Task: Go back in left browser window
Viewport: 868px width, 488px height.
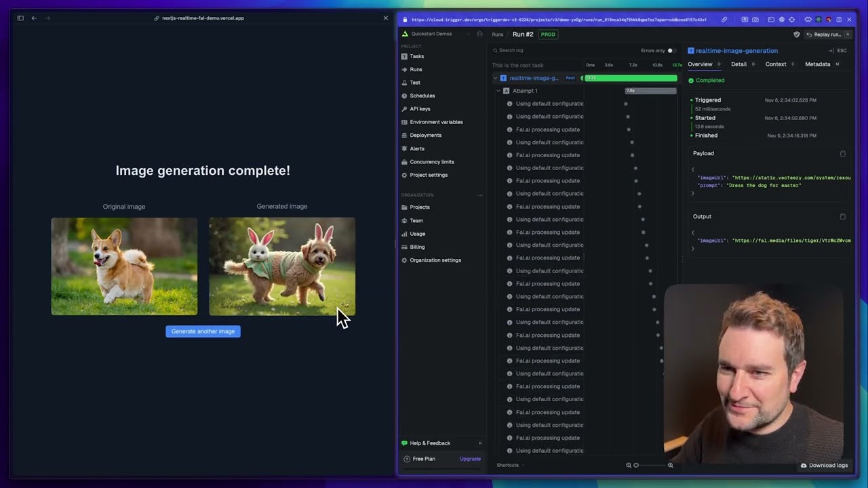Action: (34, 18)
